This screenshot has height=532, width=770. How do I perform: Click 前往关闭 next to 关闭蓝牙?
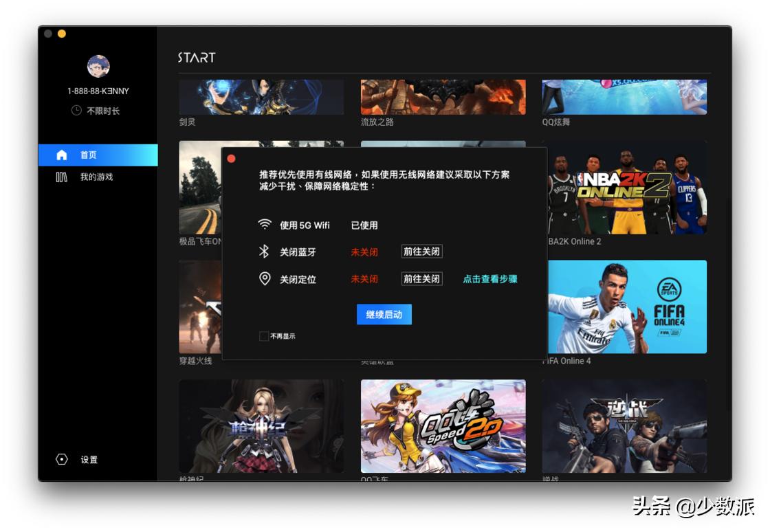click(x=421, y=251)
